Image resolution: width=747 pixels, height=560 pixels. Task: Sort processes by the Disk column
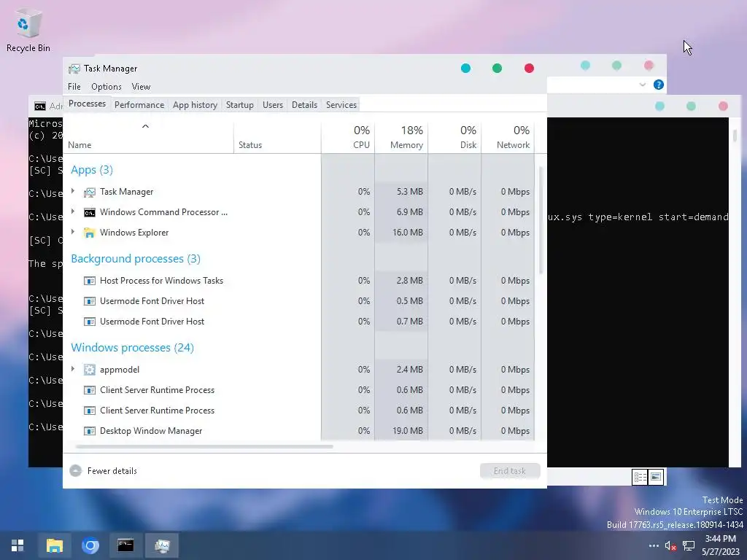(x=454, y=137)
